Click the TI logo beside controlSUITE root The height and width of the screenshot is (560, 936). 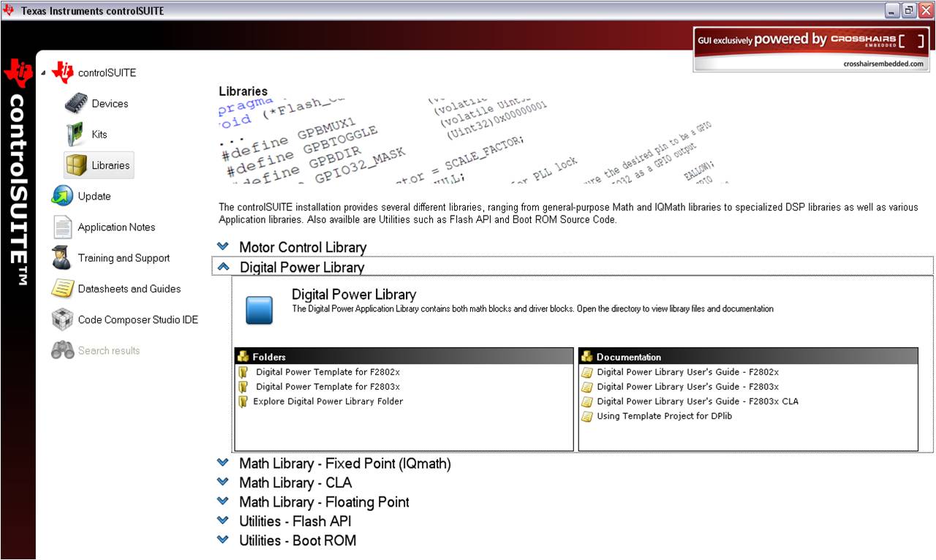click(x=63, y=72)
